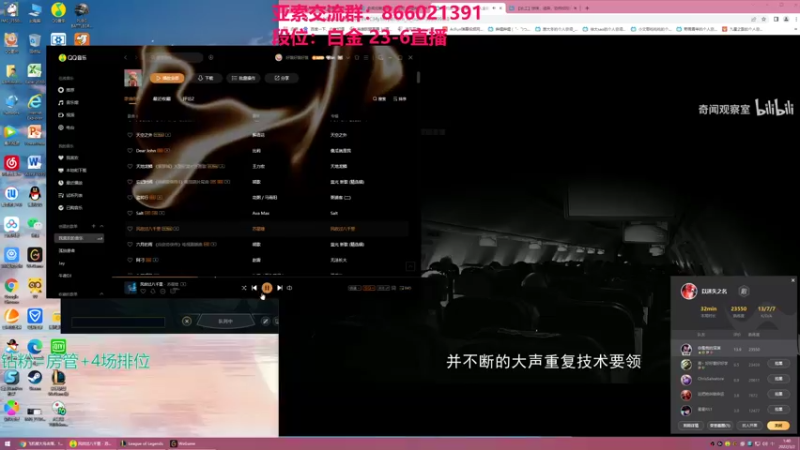Like the currently highlighted orange song row

click(x=130, y=229)
